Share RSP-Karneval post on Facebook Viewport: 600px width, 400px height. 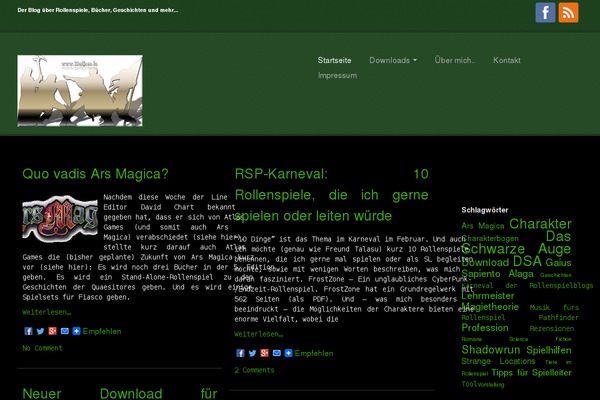coord(240,353)
